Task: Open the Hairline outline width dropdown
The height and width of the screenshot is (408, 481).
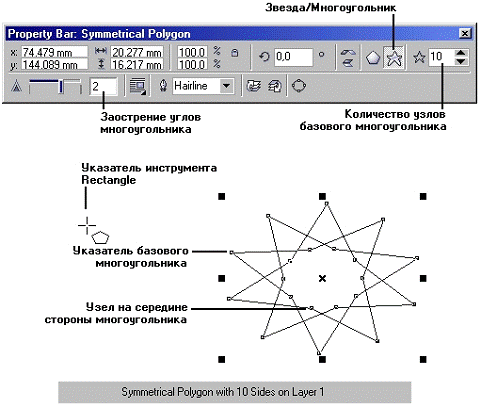Action: click(x=226, y=86)
